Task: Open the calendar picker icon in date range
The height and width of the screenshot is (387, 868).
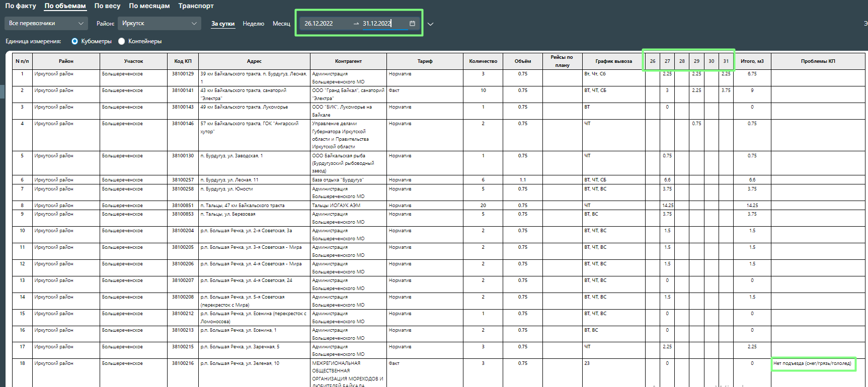Action: (412, 24)
